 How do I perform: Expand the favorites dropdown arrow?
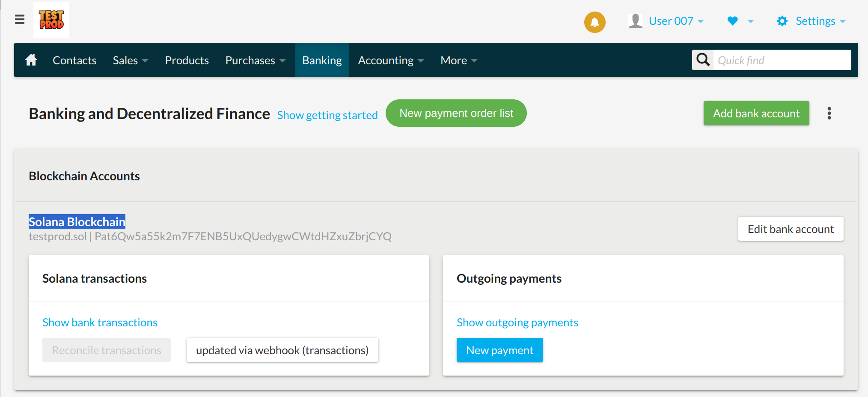751,21
